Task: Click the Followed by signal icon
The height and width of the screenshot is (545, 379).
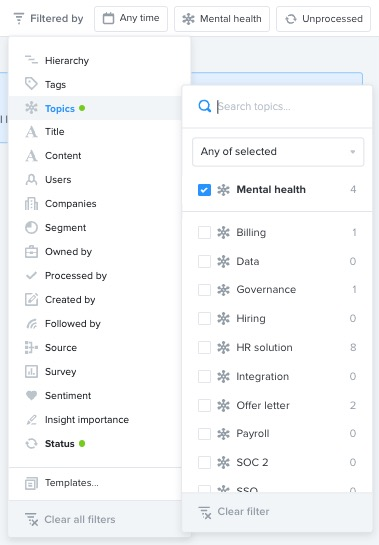Action: tap(31, 324)
